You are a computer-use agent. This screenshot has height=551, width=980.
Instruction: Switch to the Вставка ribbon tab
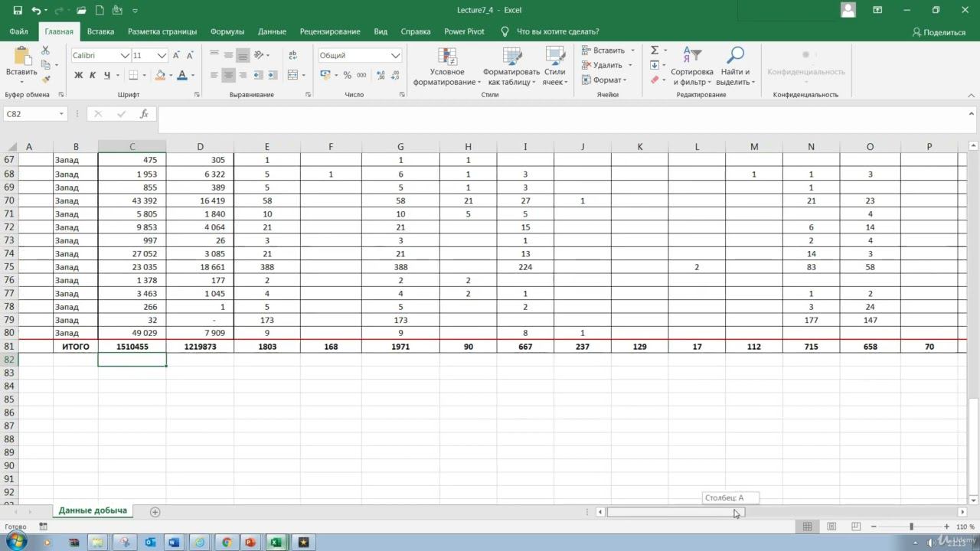[x=100, y=31]
